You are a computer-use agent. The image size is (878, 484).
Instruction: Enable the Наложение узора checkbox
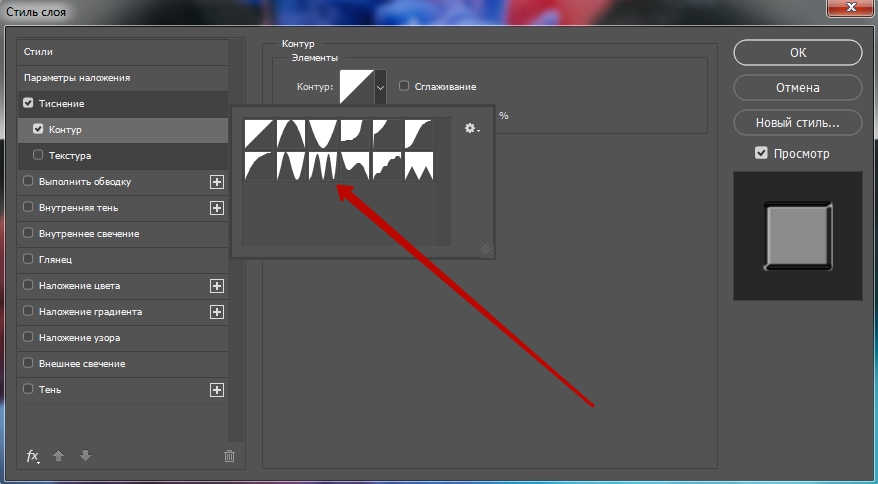click(28, 337)
